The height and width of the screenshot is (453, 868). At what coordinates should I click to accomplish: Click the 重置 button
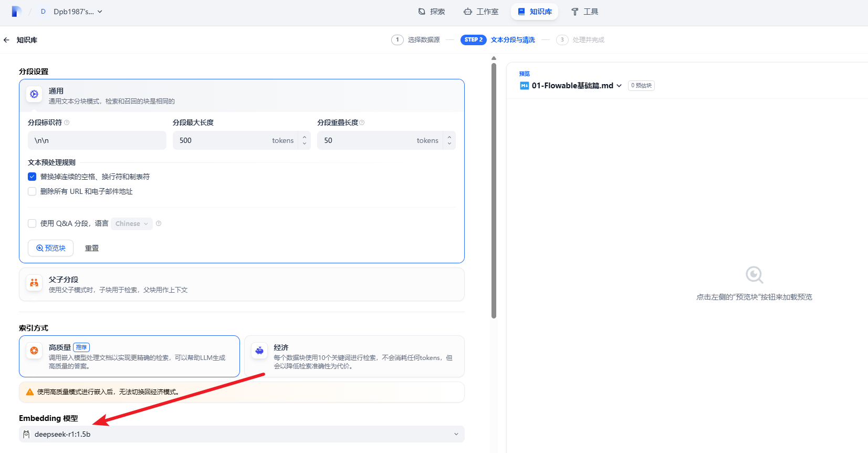(x=92, y=248)
